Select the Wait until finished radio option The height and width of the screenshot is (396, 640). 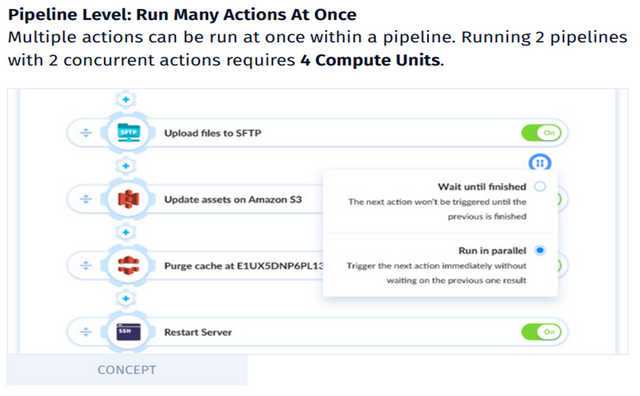click(x=540, y=187)
